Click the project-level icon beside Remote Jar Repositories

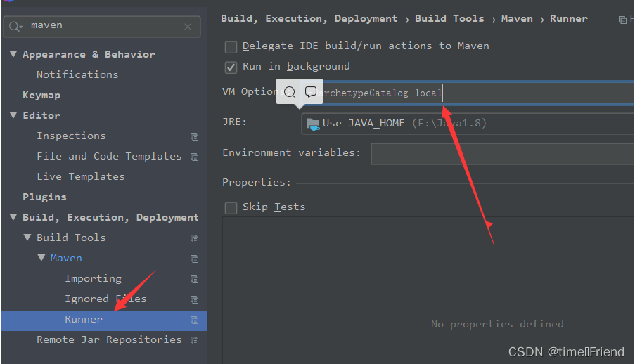coord(194,340)
